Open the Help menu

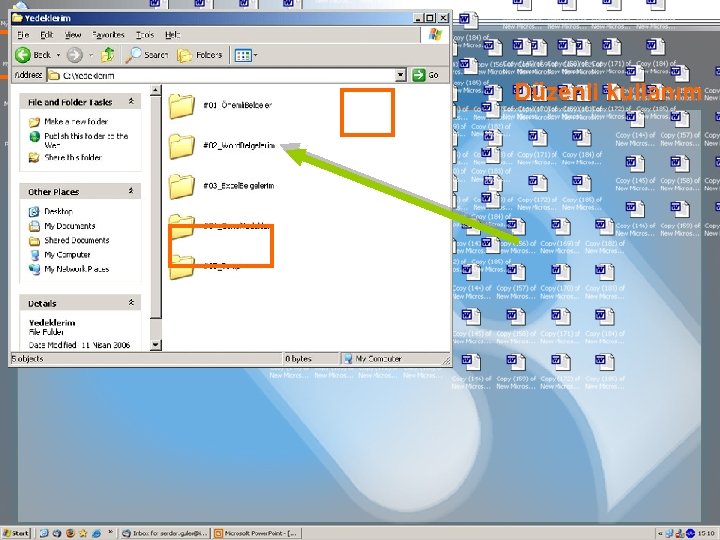[173, 35]
